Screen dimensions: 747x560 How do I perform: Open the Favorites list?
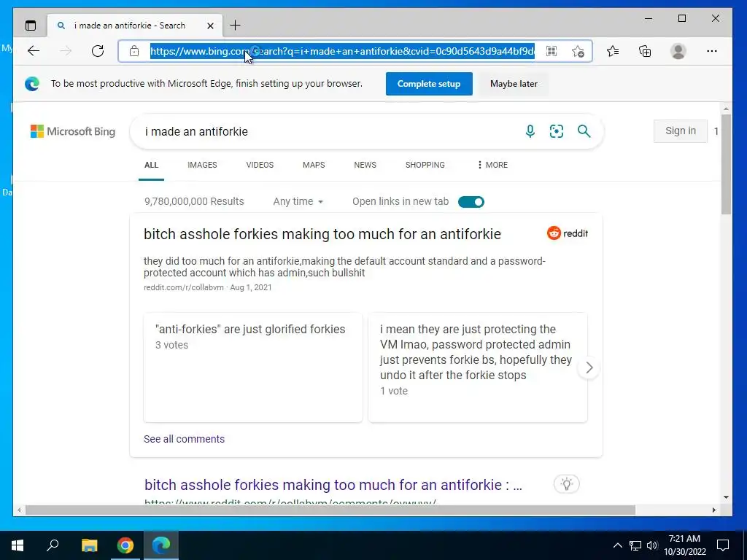(x=613, y=51)
